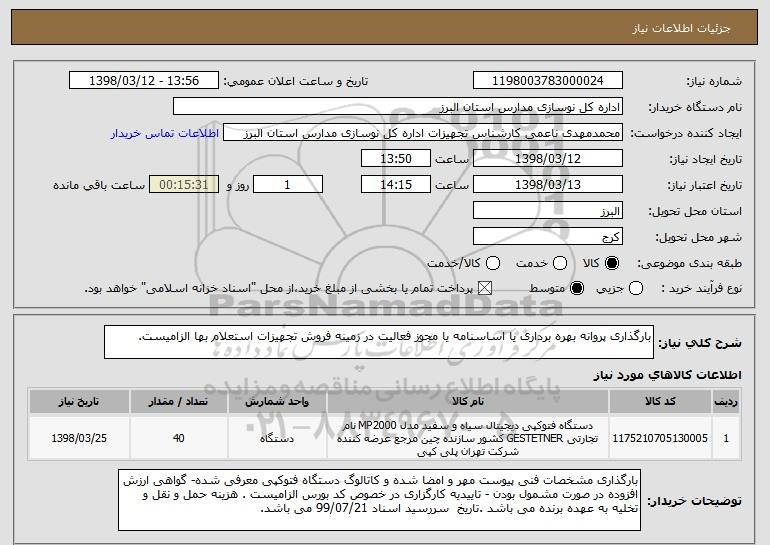Screen dimensions: 770x545
Task: Click نام کالا column header
Action: tap(468, 402)
